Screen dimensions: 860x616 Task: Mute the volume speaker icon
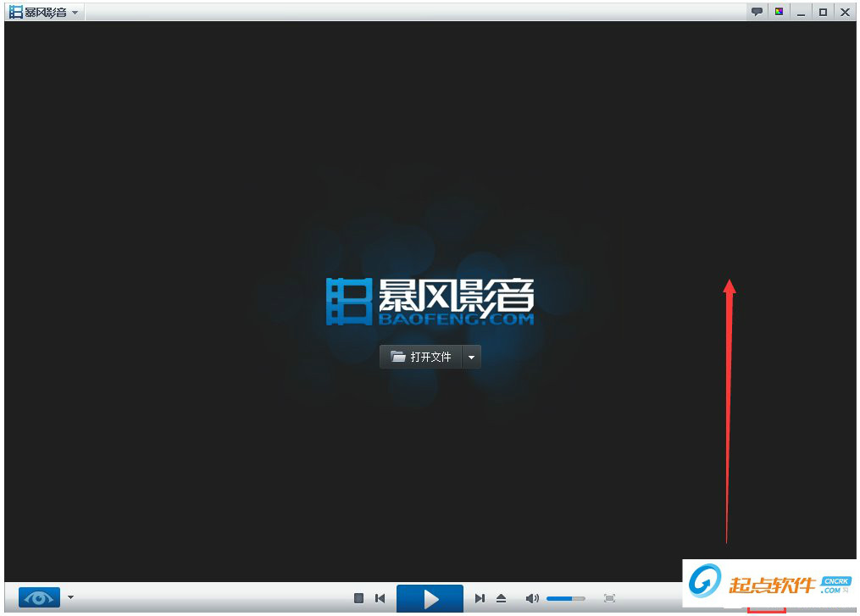532,598
